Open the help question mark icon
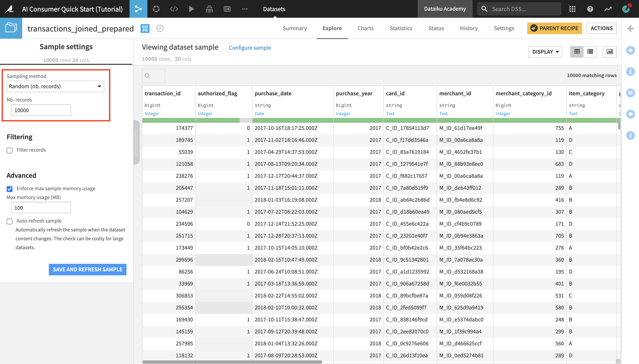 coord(590,9)
